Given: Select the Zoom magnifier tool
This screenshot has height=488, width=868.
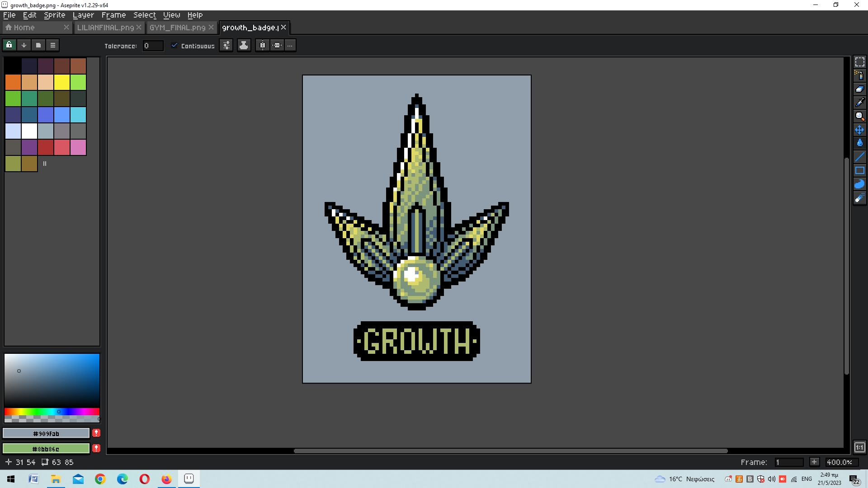Looking at the screenshot, I should (859, 116).
